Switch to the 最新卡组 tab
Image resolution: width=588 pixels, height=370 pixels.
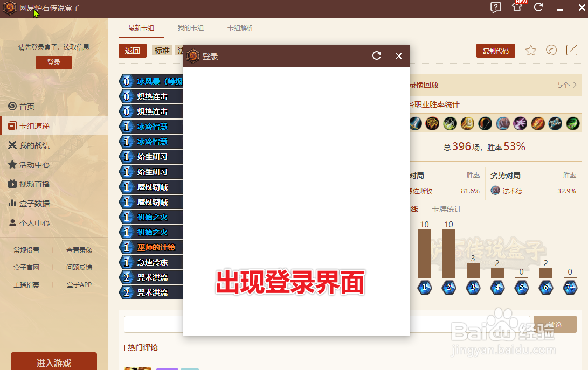coord(141,28)
